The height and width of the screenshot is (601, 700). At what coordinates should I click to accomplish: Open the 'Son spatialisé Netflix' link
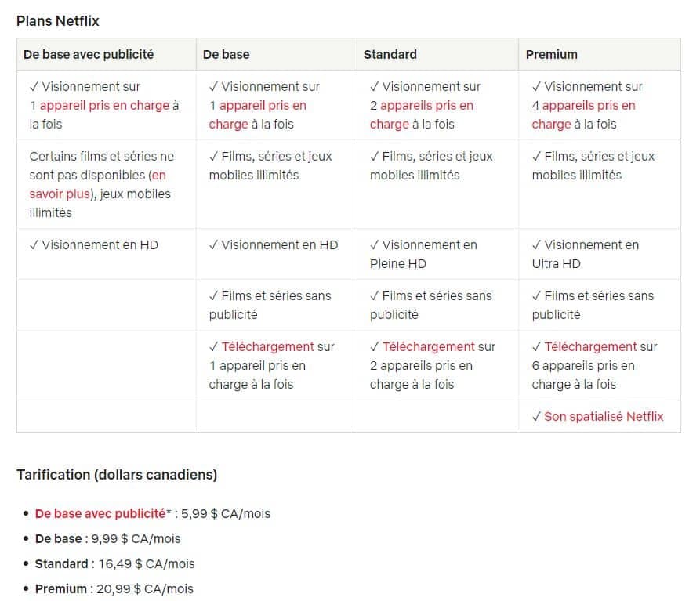click(x=604, y=417)
